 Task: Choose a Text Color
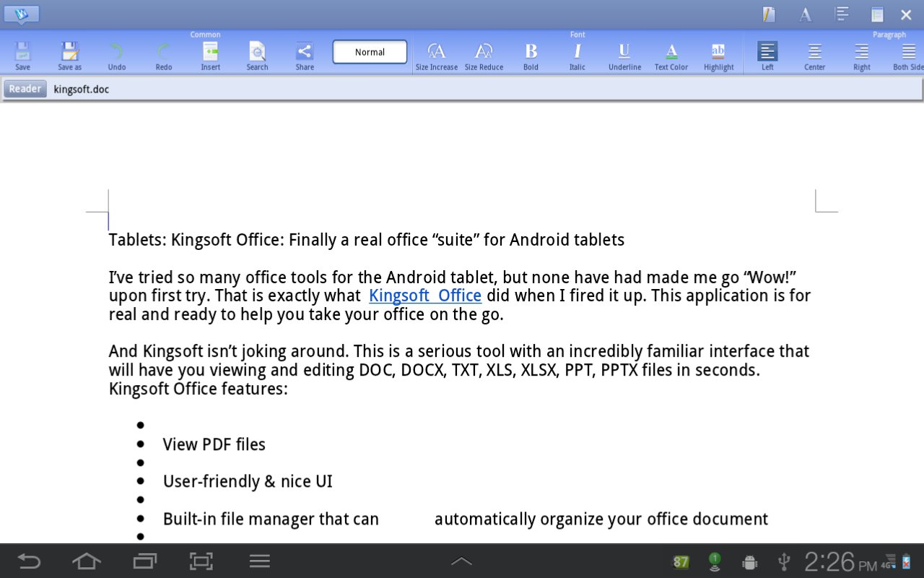(x=671, y=55)
